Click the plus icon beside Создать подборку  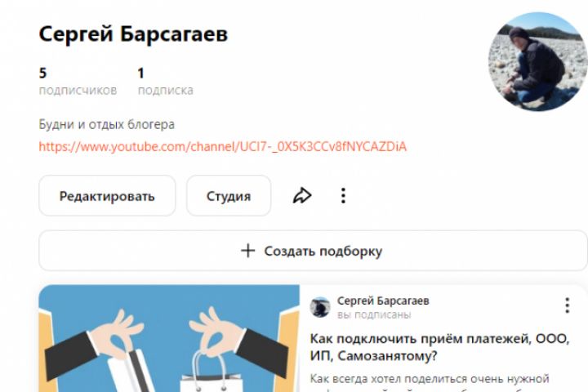tap(248, 251)
